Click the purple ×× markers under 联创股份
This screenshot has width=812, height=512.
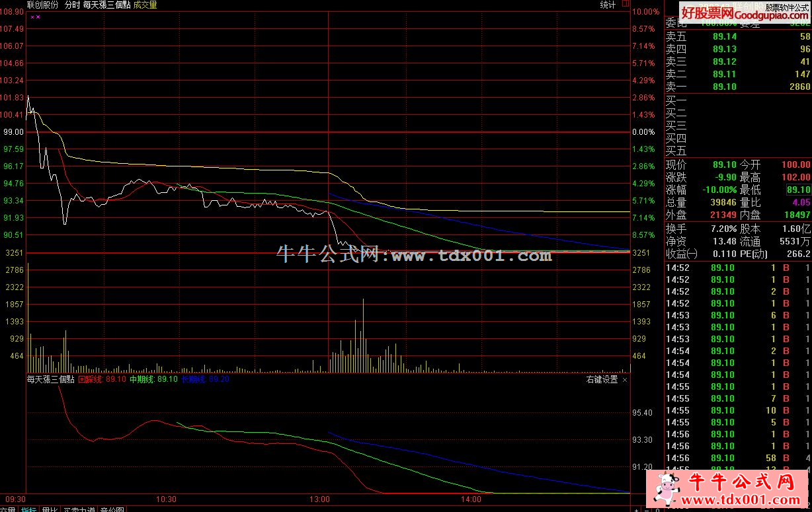[35, 17]
